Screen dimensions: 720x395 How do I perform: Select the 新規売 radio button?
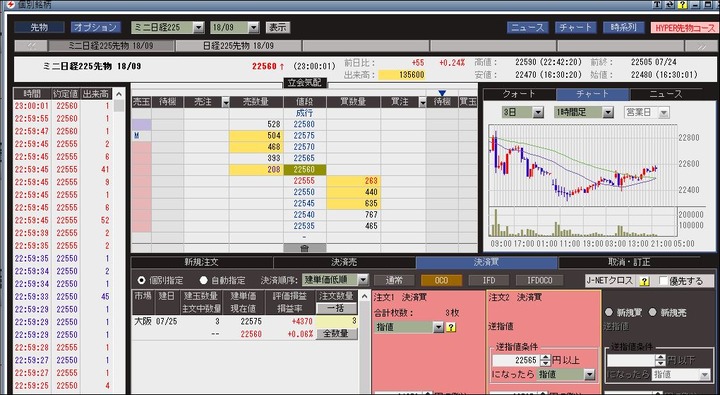click(x=652, y=312)
